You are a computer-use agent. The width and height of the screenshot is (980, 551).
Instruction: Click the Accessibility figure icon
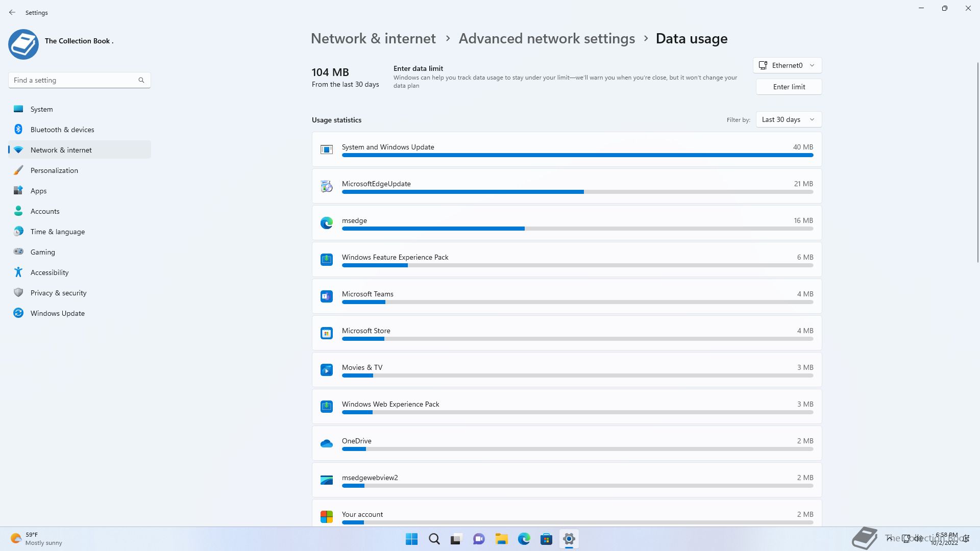[x=18, y=272]
